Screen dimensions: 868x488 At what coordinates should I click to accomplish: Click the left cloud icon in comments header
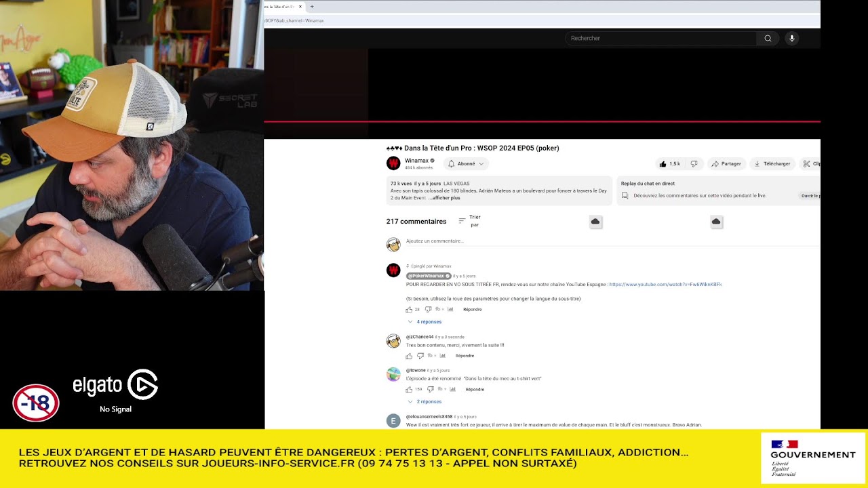pos(595,222)
